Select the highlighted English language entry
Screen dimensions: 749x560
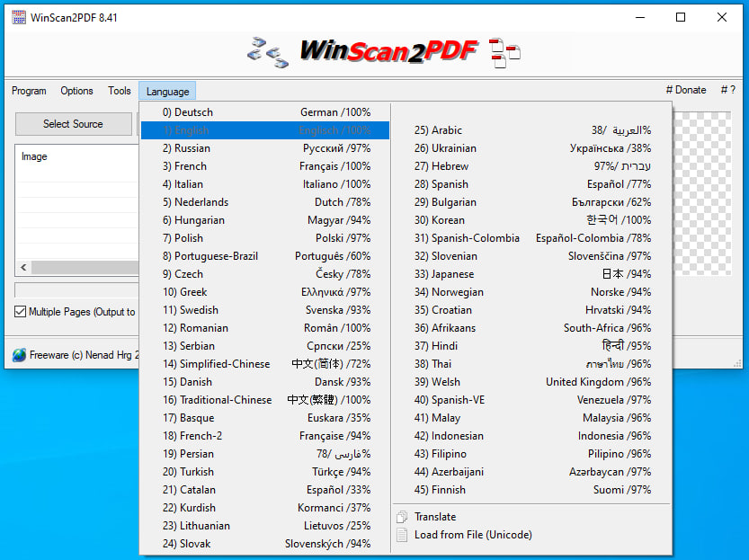[265, 129]
